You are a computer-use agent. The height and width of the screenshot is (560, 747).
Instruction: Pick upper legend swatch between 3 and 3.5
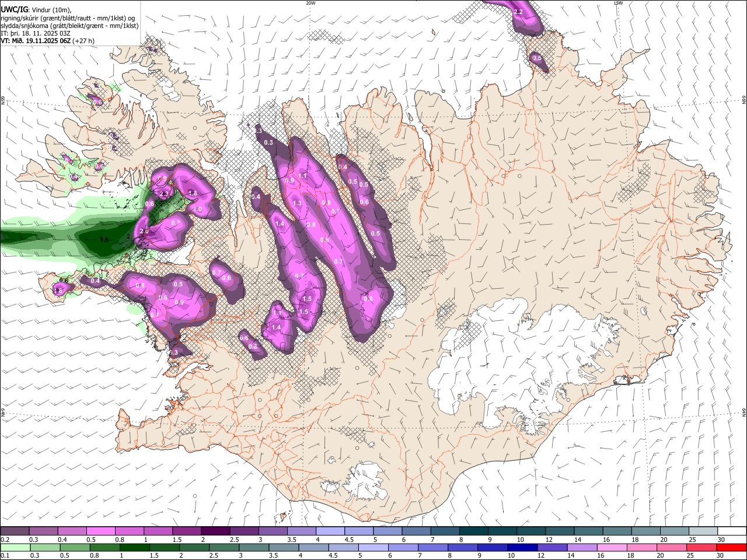pos(273,531)
